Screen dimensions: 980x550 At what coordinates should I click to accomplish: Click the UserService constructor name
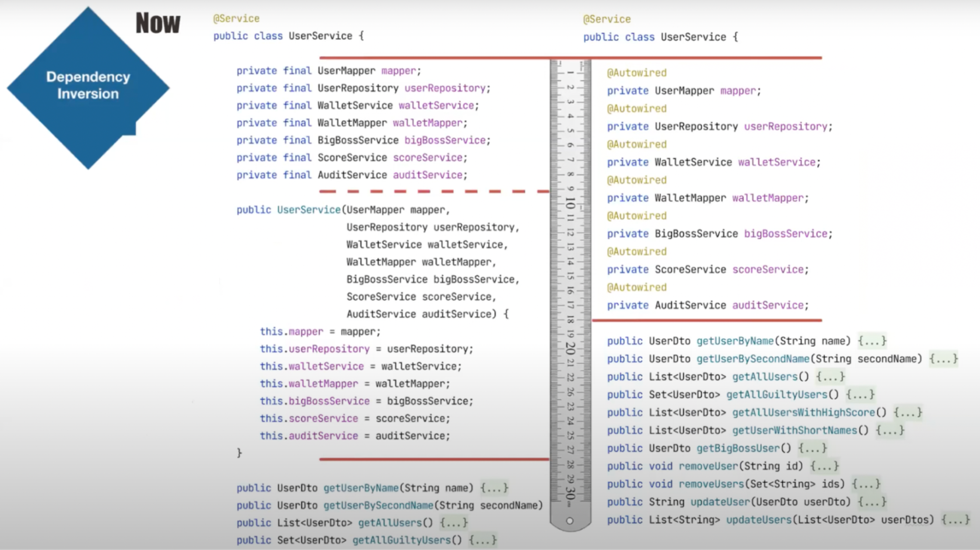[309, 210]
